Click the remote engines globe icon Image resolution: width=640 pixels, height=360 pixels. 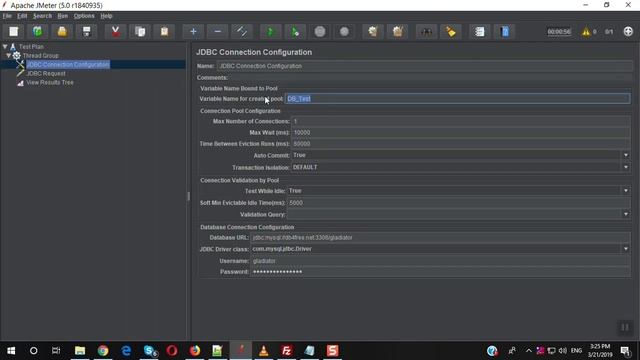tap(628, 31)
